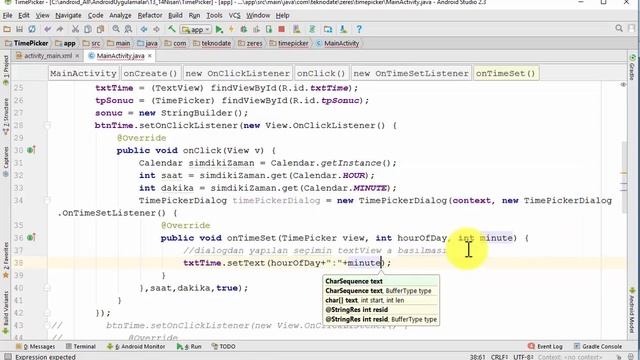Open the Edit menu

tap(24, 16)
